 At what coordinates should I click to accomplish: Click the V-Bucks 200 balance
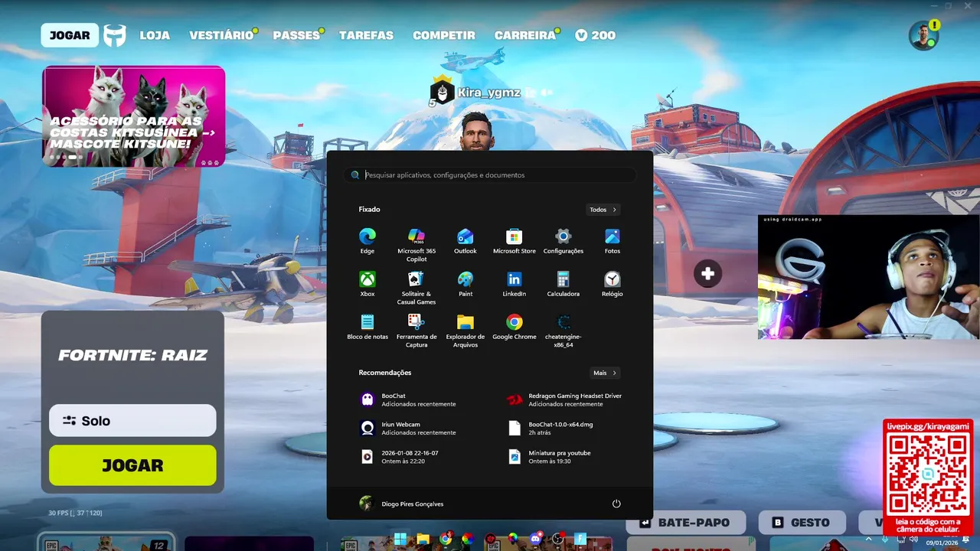(x=595, y=35)
